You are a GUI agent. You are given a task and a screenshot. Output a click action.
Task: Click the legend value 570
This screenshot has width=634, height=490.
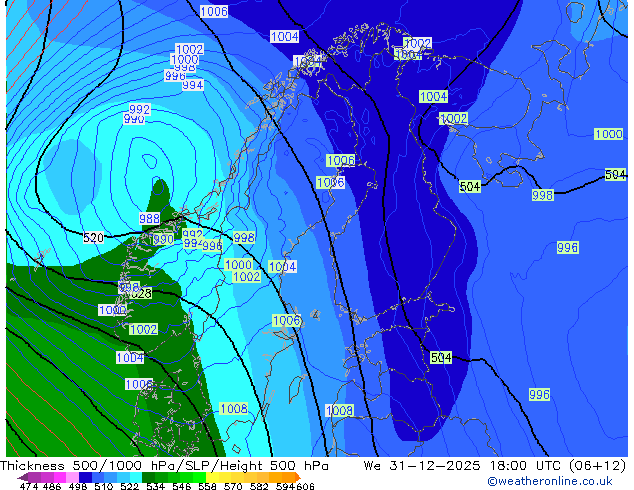(x=233, y=486)
